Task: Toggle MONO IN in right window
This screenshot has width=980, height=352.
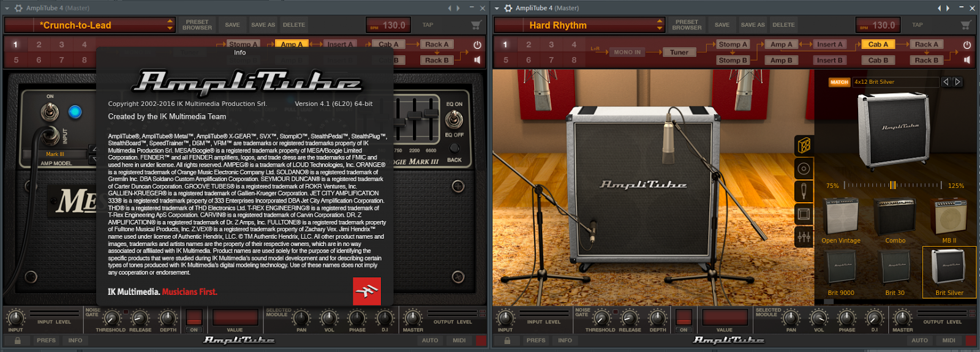Action: (627, 52)
